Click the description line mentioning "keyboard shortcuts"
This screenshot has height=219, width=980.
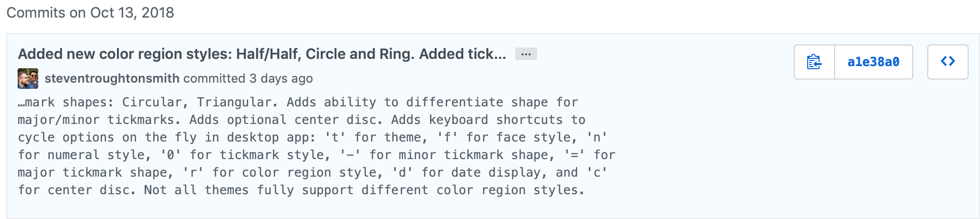pyautogui.click(x=302, y=120)
